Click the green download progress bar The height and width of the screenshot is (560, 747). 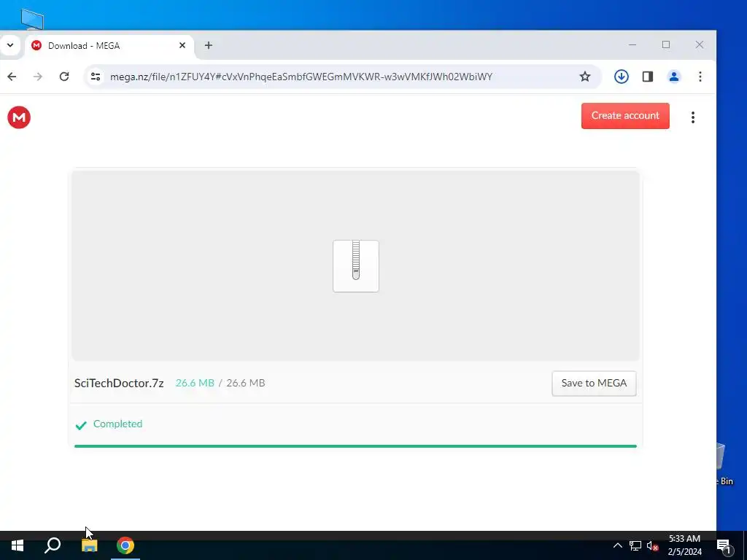point(355,446)
